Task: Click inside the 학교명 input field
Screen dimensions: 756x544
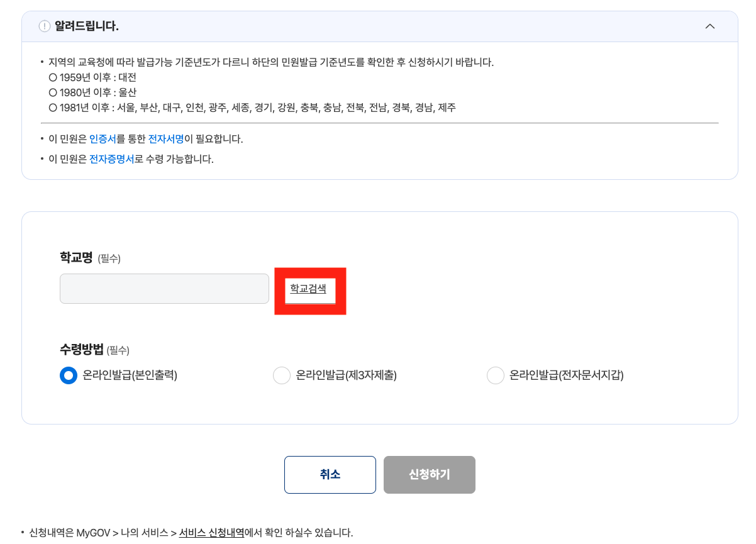Action: click(164, 288)
